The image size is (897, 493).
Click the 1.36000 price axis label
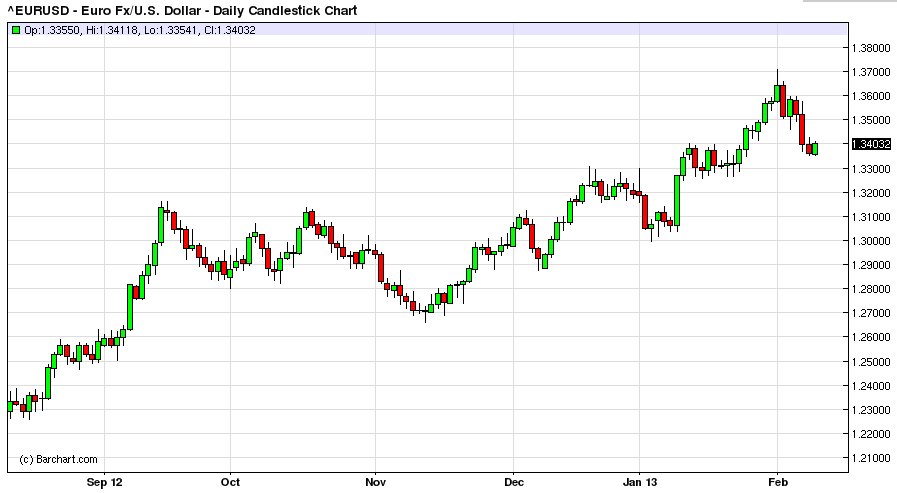tap(871, 96)
